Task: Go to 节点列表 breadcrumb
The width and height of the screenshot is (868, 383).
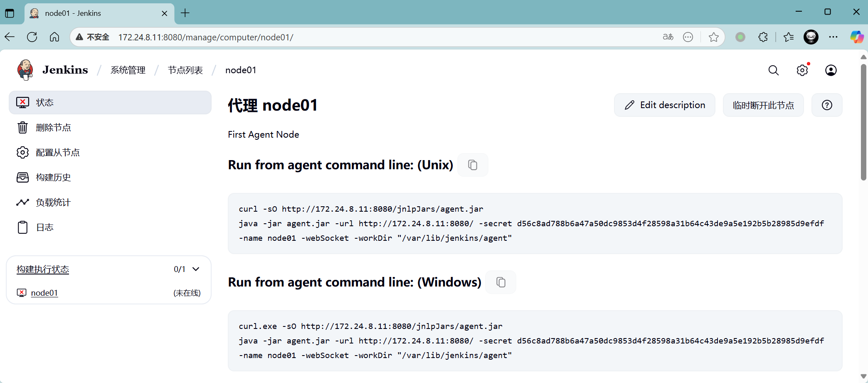Action: [x=185, y=70]
